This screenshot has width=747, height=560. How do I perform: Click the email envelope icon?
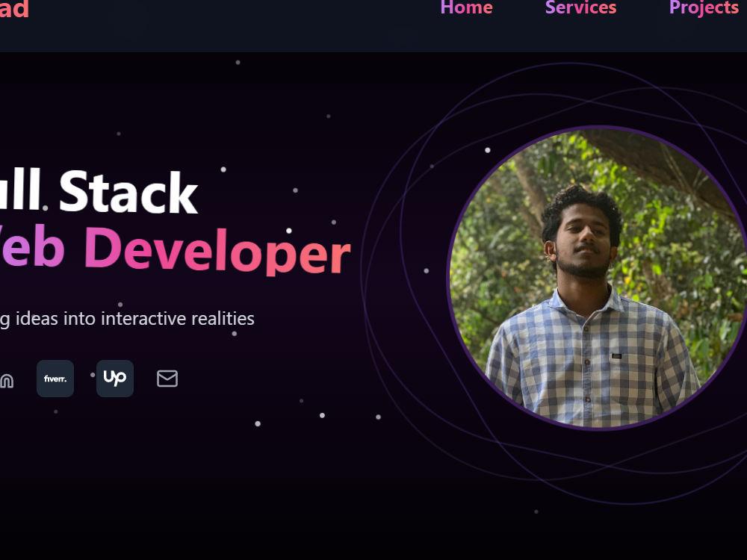pyautogui.click(x=167, y=379)
